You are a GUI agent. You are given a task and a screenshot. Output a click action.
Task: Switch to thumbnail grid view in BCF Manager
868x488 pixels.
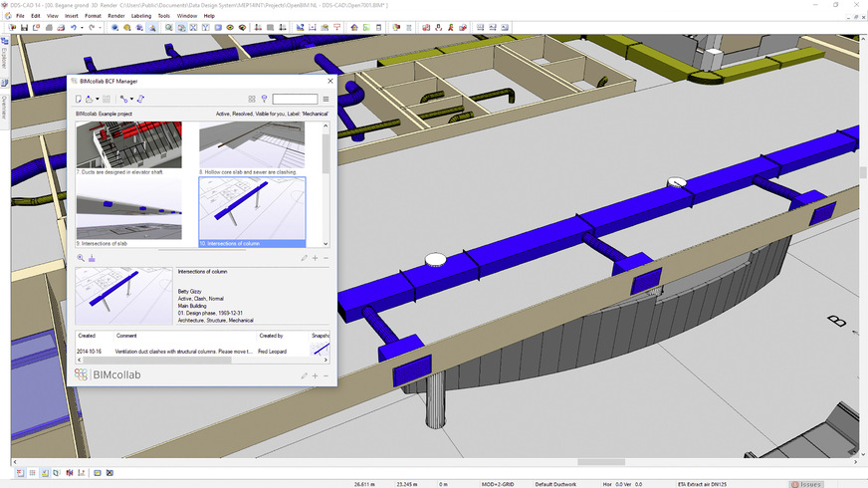(252, 100)
